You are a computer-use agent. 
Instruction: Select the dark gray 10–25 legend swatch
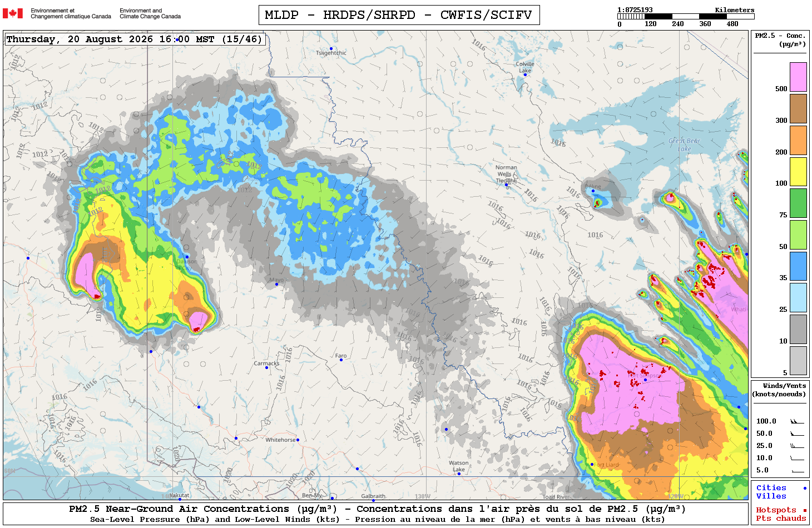click(x=798, y=330)
